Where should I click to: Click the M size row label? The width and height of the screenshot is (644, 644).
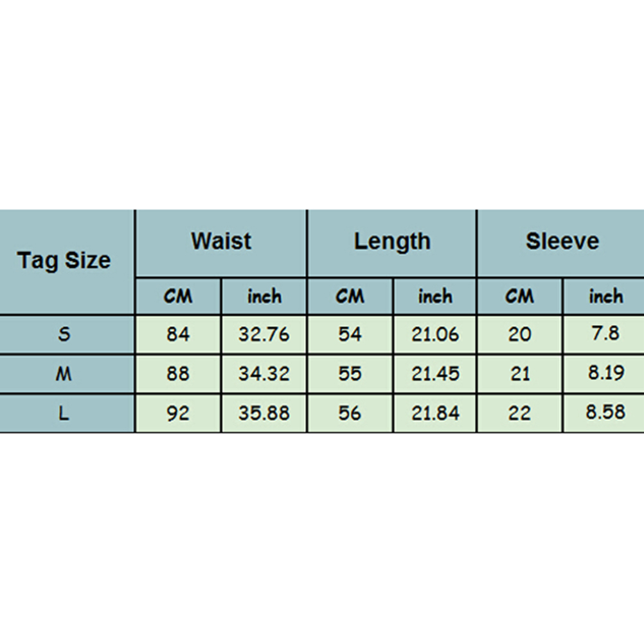click(64, 373)
